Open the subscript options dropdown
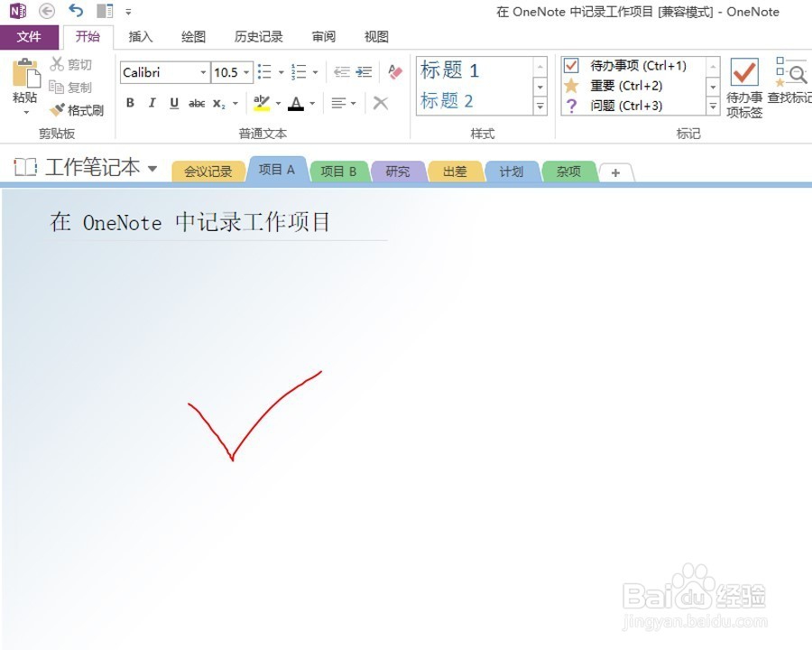 (x=235, y=103)
